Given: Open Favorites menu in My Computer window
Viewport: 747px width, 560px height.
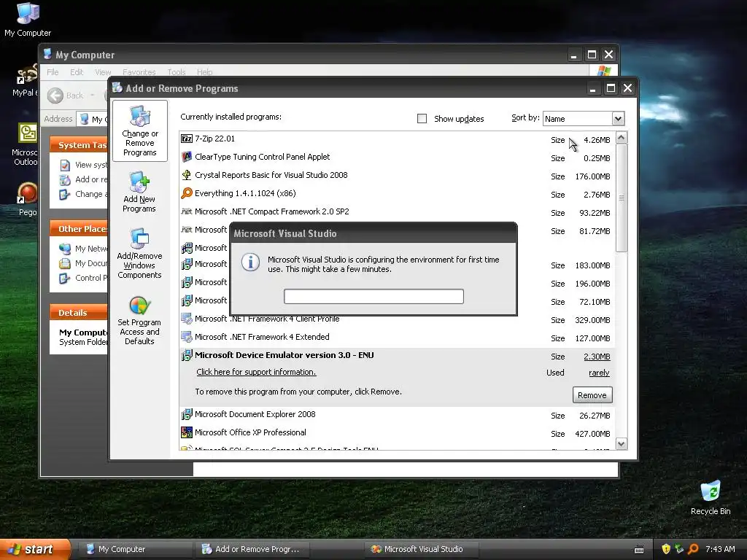Looking at the screenshot, I should point(139,72).
